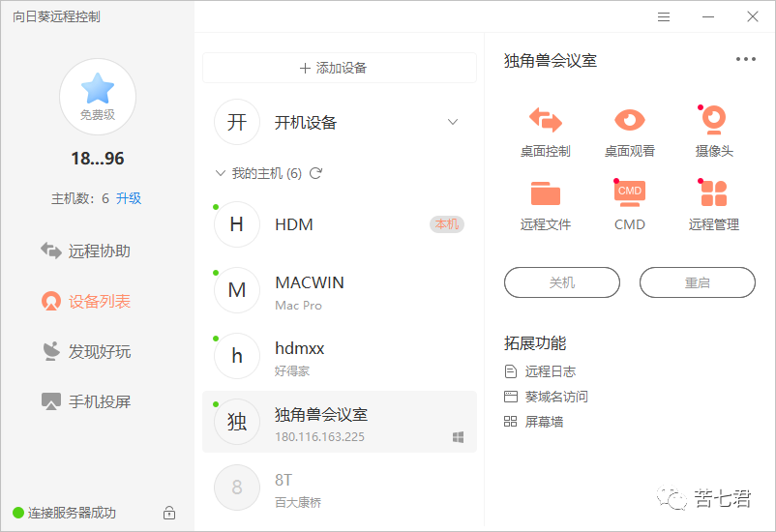Open the 桌面控制 desktop control function
Viewport: 776px width, 532px height.
click(x=546, y=132)
